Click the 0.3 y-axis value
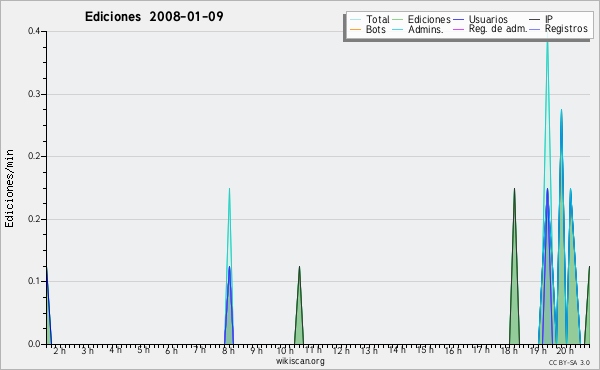This screenshot has height=370, width=600. pos(34,94)
